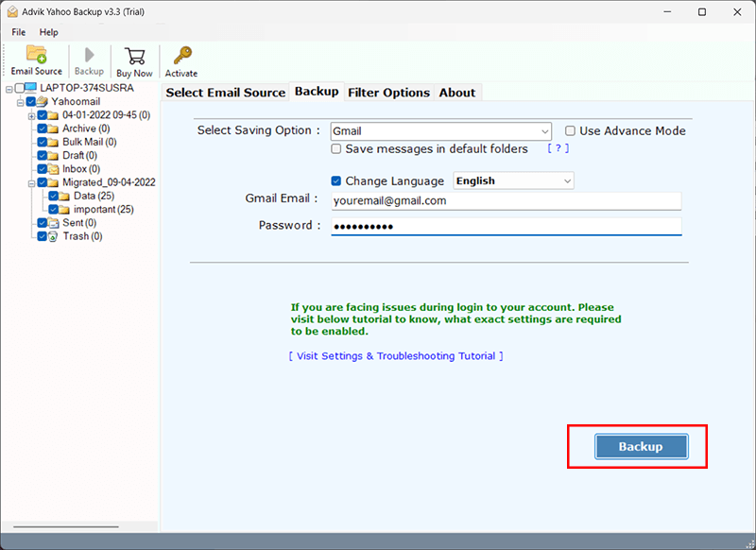Image resolution: width=756 pixels, height=550 pixels.
Task: Select the 'Archive (0)' tree row
Action: 86,129
